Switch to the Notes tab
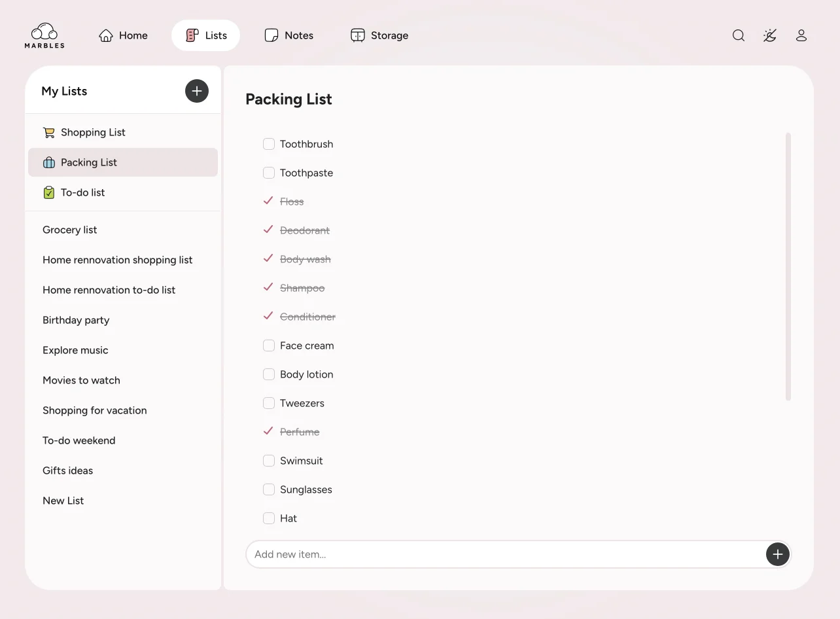 (289, 35)
